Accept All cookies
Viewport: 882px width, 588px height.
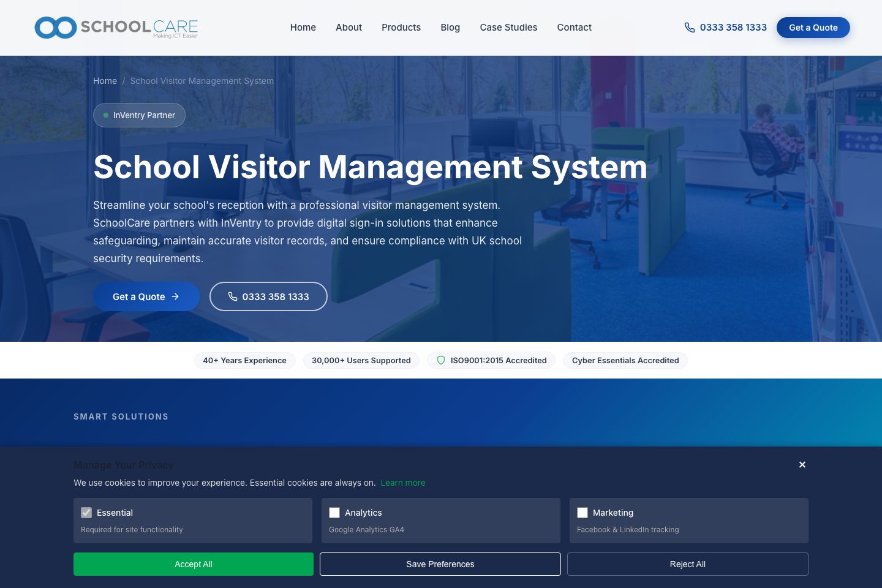[x=194, y=564]
